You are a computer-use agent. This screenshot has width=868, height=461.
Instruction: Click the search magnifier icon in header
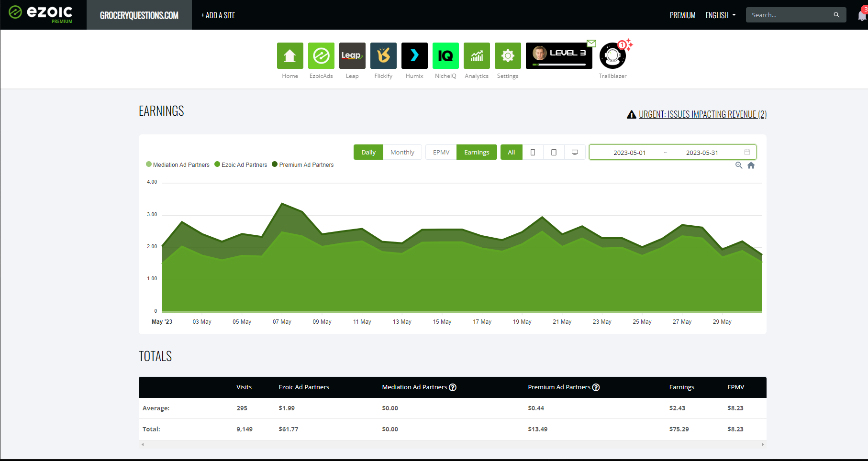coord(836,15)
